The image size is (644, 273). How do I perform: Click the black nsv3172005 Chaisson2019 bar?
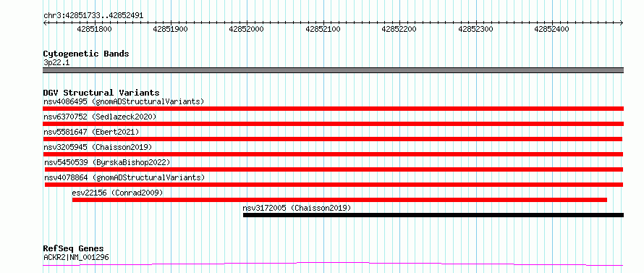(x=433, y=215)
